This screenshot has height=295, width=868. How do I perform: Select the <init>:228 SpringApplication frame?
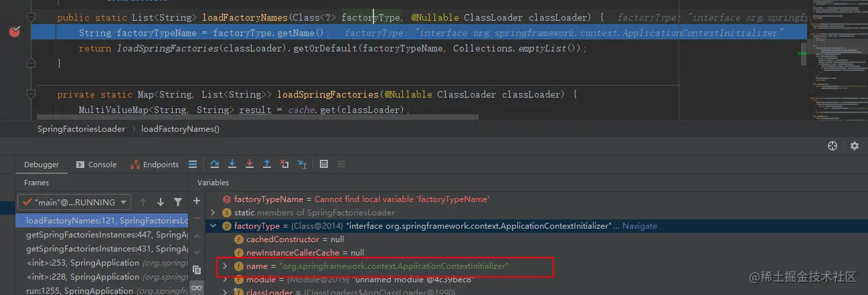coord(102,277)
